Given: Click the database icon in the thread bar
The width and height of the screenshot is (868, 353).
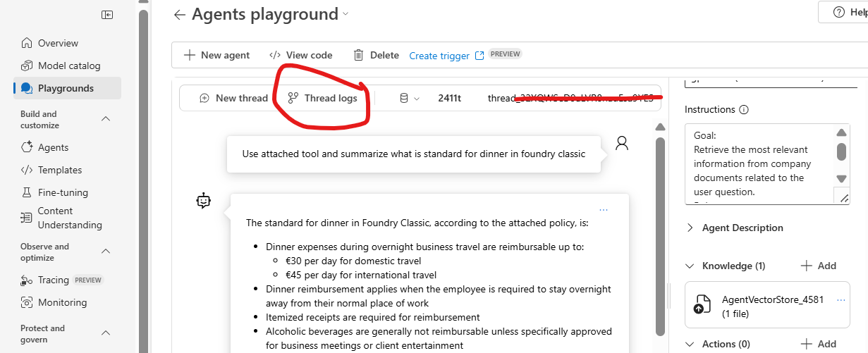Looking at the screenshot, I should [x=404, y=99].
